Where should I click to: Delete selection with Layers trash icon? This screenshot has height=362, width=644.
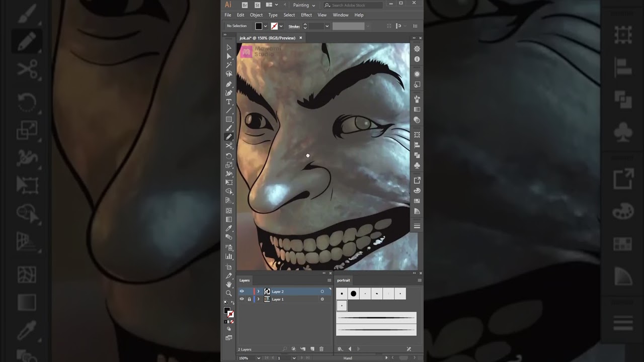tap(321, 349)
